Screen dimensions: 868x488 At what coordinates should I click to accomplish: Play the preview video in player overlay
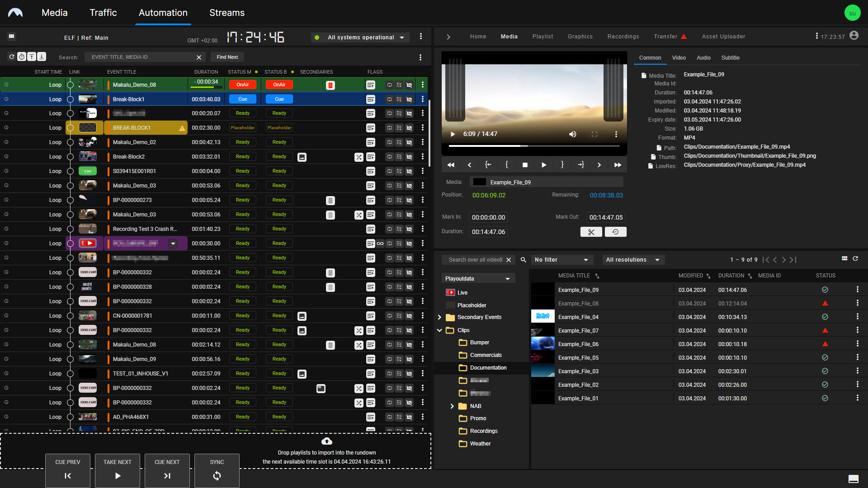[453, 134]
